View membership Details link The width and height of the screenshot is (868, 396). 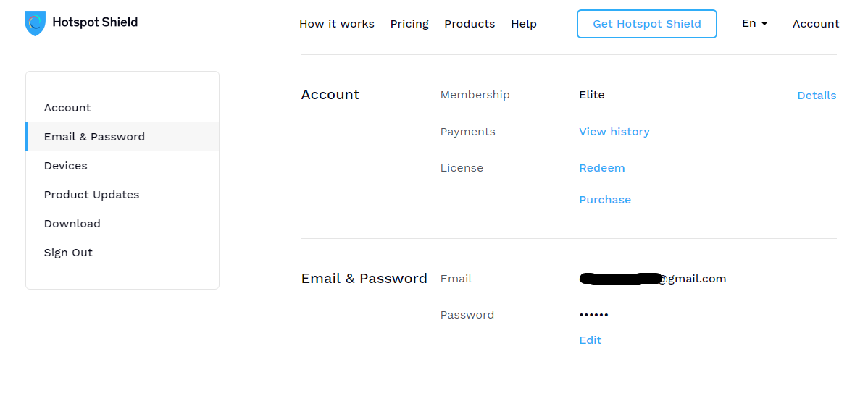(817, 96)
